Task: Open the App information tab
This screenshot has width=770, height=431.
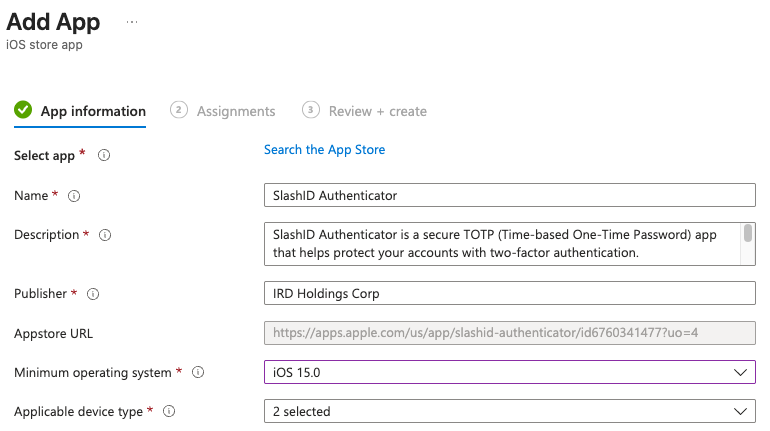Action: click(x=80, y=112)
